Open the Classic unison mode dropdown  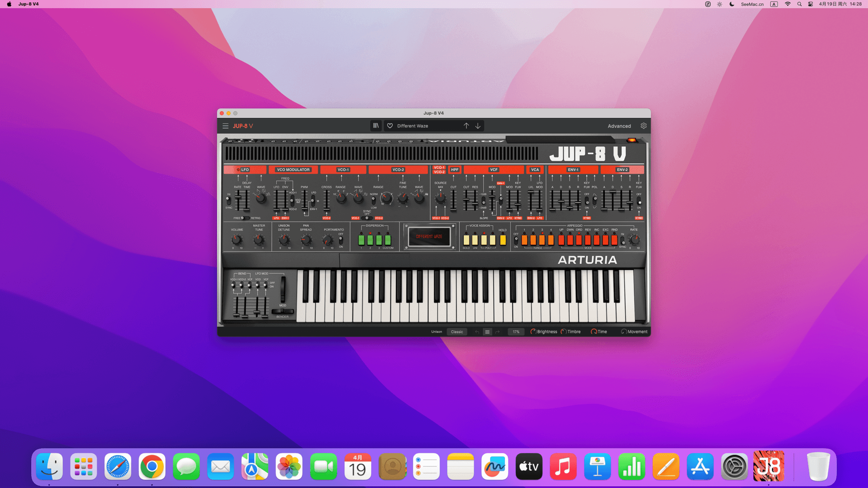[457, 332]
